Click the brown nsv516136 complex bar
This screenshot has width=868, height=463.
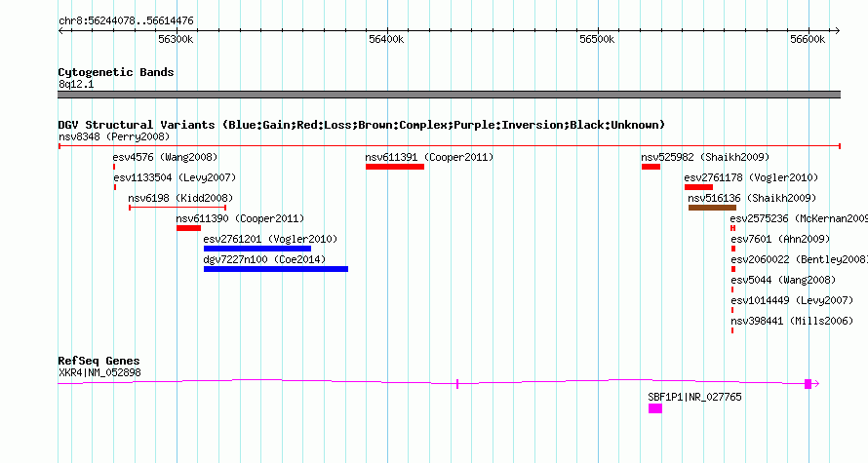(713, 208)
